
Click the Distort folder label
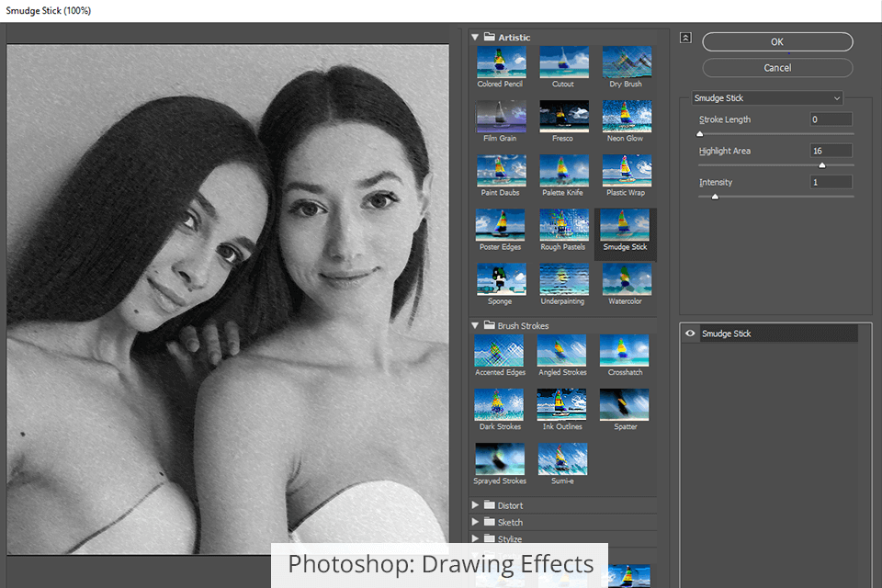[510, 505]
